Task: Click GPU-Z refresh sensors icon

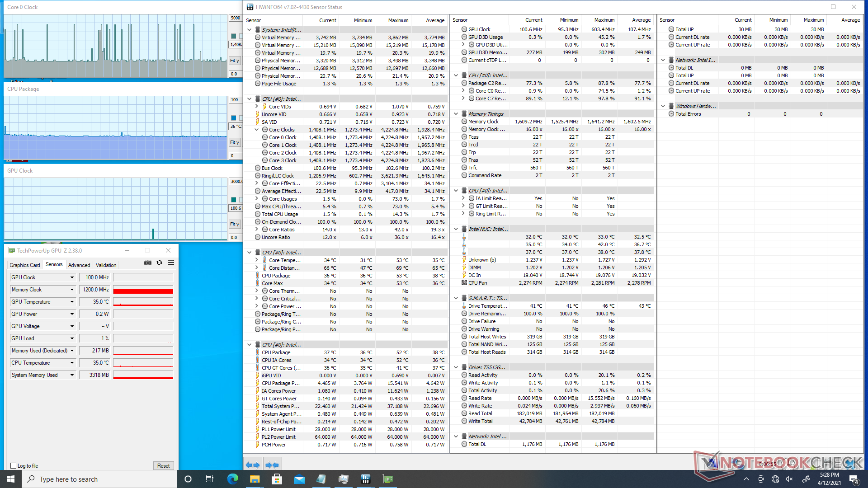Action: coord(160,263)
